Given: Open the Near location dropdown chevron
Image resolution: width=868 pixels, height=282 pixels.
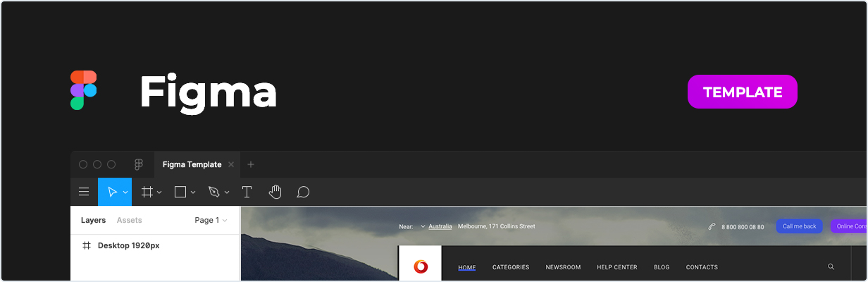Looking at the screenshot, I should pos(423,226).
